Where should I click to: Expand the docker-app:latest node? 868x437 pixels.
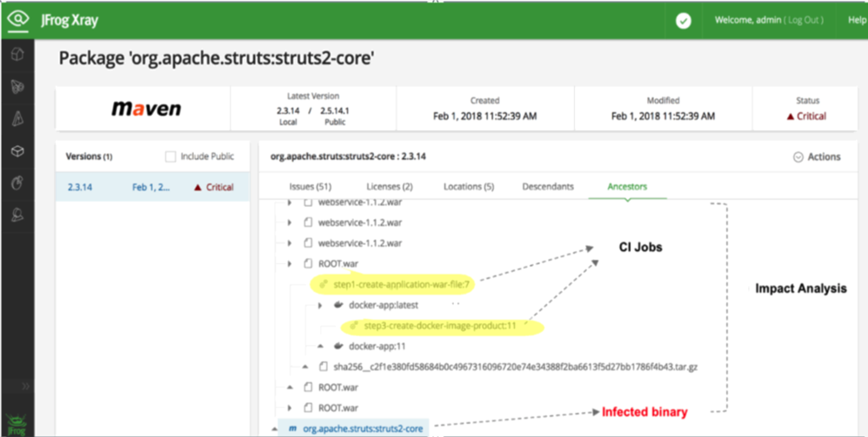(320, 305)
